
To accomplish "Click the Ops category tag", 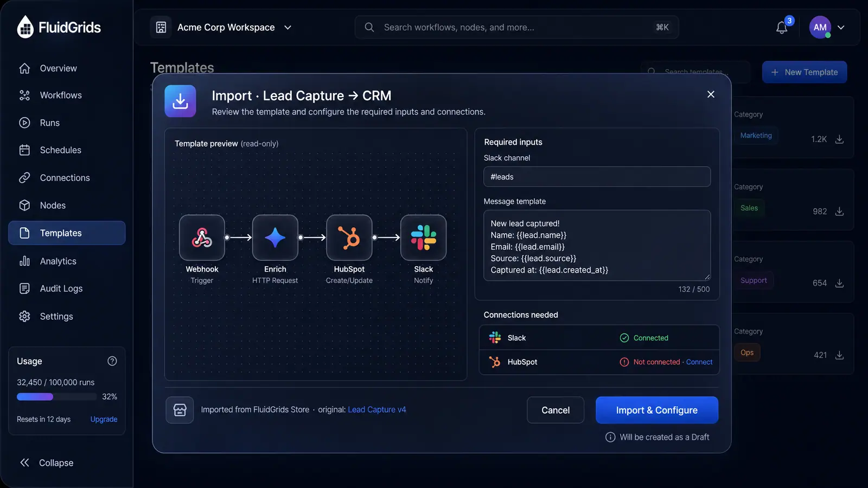I will click(x=747, y=352).
